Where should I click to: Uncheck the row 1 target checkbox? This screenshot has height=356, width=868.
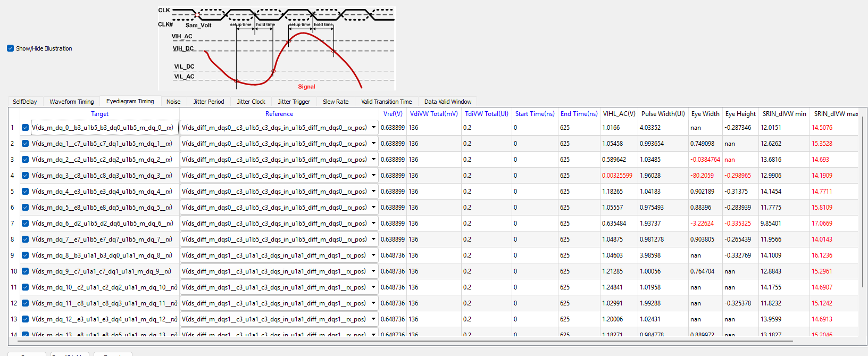[x=25, y=128]
